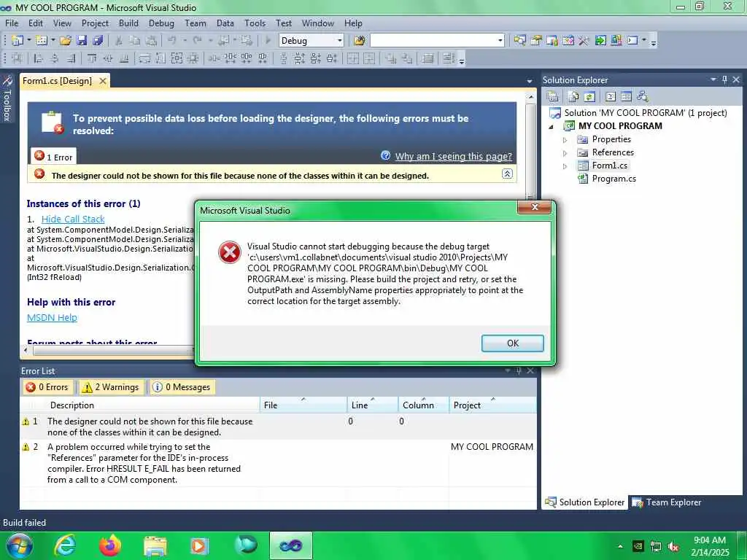Expand the References node
Screen dimensions: 747x560
click(x=565, y=153)
